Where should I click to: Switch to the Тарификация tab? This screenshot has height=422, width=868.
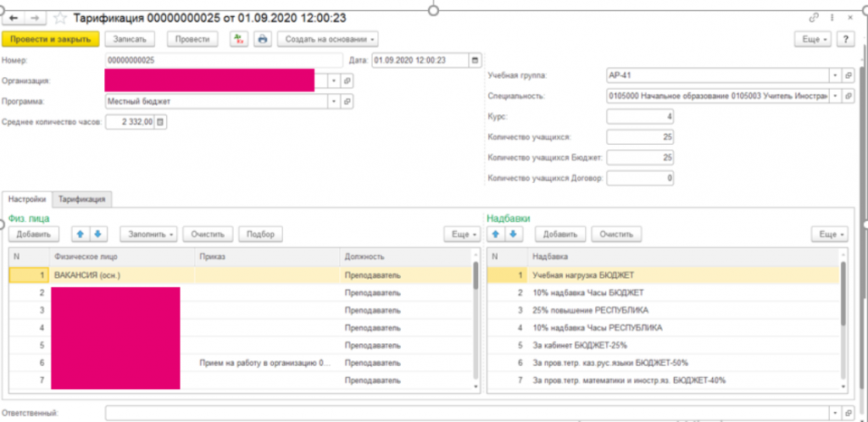tap(81, 199)
